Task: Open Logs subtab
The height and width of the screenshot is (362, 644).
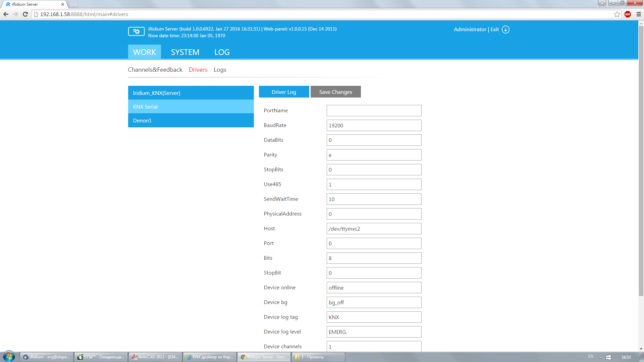Action: (220, 70)
